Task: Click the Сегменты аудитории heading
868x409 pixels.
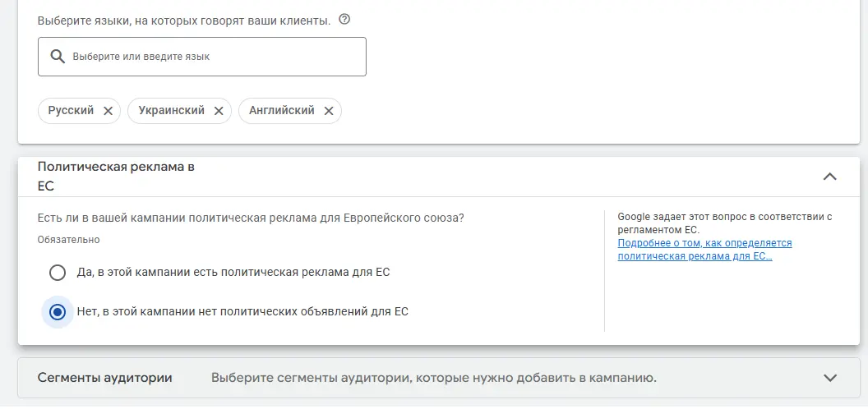Action: [104, 378]
